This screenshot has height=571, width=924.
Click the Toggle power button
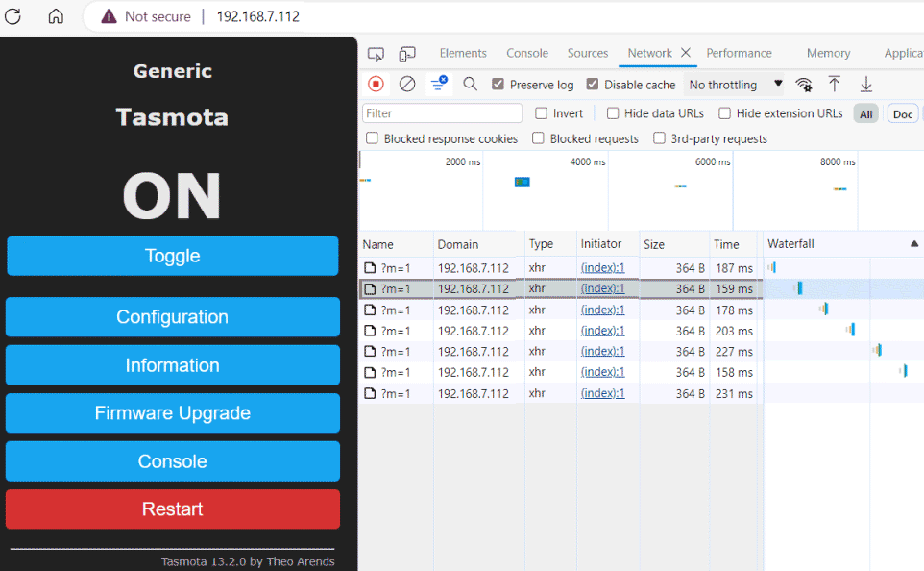173,256
